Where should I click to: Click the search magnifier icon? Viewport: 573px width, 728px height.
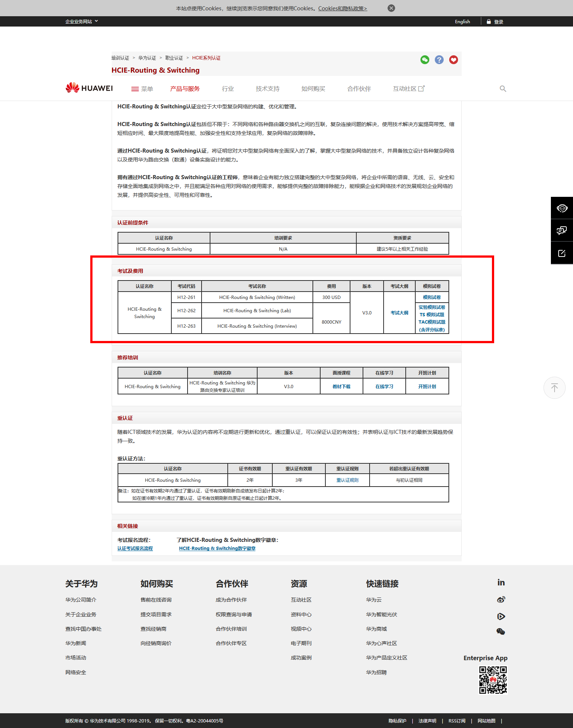click(503, 89)
